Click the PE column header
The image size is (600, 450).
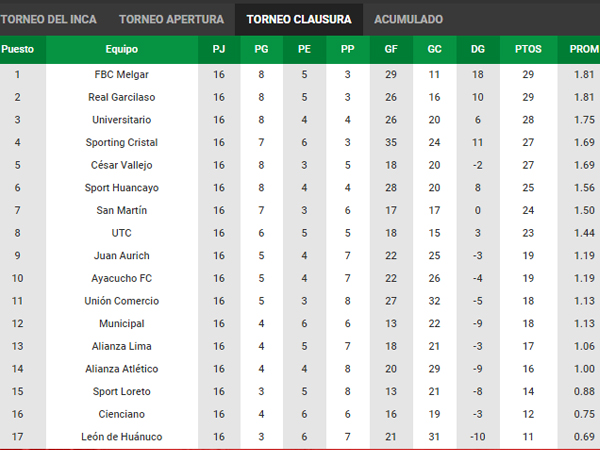point(305,49)
